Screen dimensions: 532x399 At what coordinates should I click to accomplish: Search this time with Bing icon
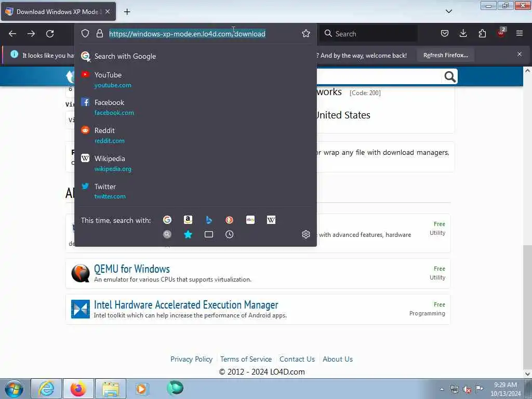click(x=209, y=220)
